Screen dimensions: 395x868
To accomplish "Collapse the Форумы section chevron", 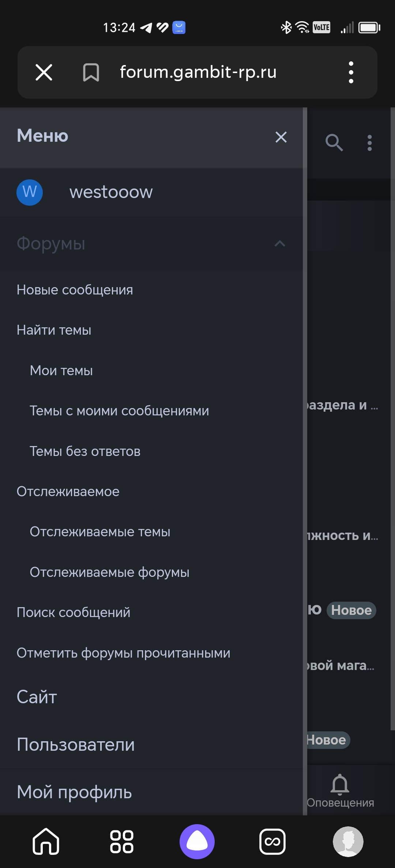I will (280, 244).
